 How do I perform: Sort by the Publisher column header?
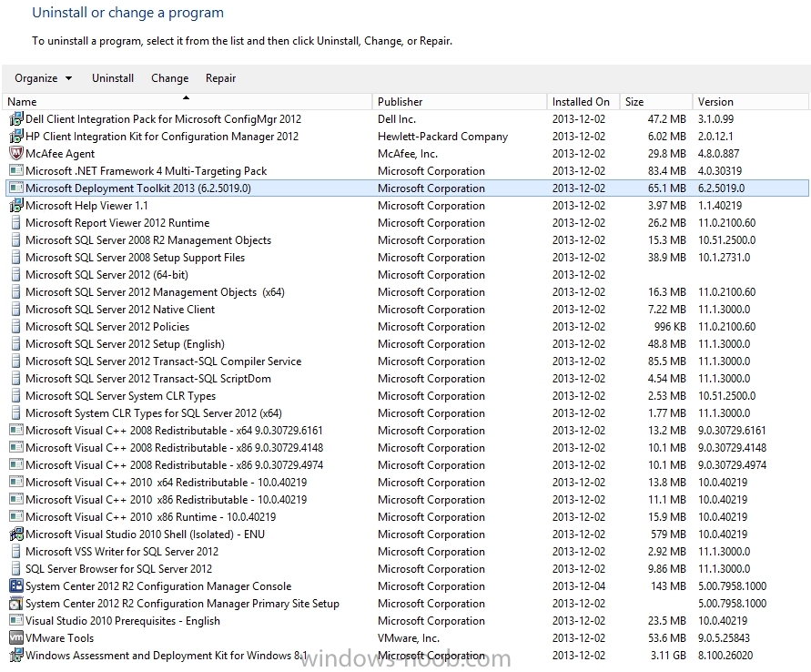click(x=460, y=101)
